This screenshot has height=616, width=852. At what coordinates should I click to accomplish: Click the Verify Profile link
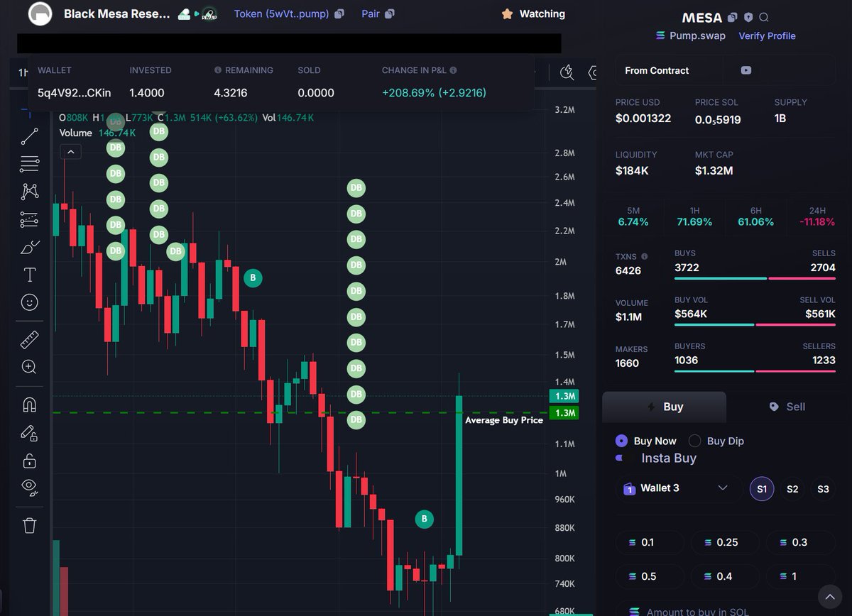coord(767,35)
